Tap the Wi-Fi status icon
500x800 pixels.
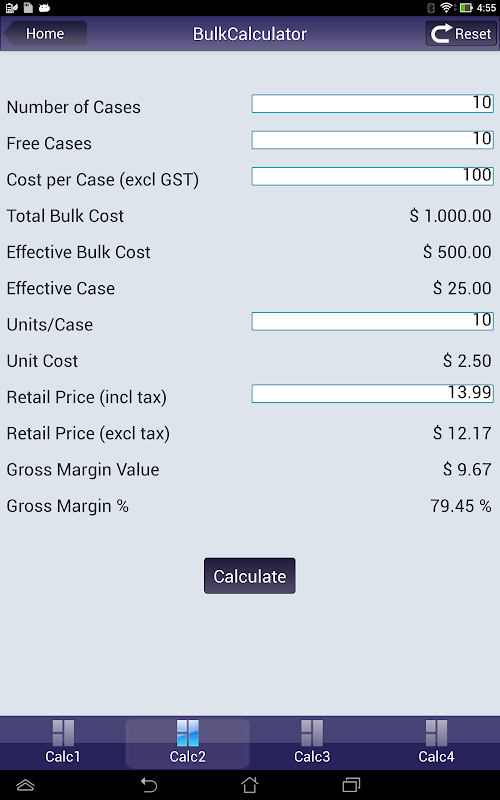447,8
